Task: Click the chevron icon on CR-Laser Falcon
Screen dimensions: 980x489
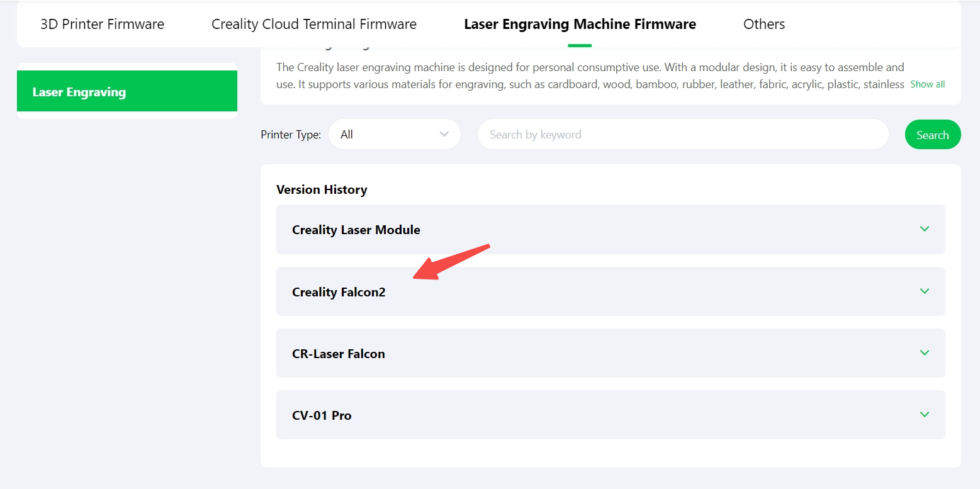Action: click(924, 352)
